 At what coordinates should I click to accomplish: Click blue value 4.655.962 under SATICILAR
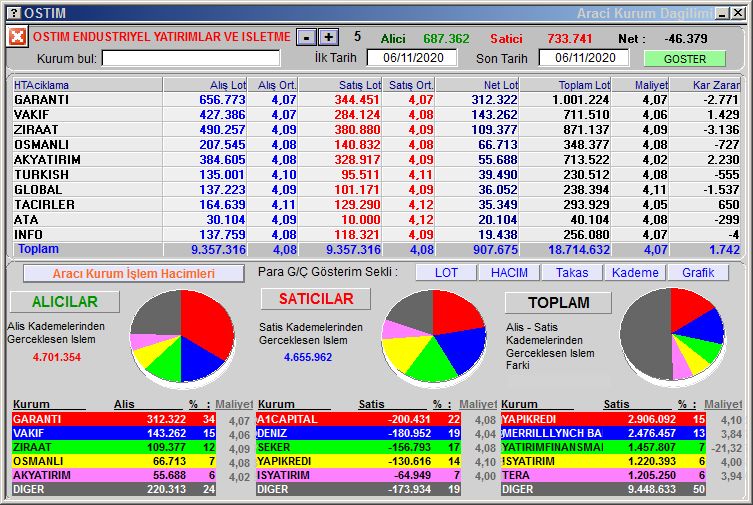308,357
